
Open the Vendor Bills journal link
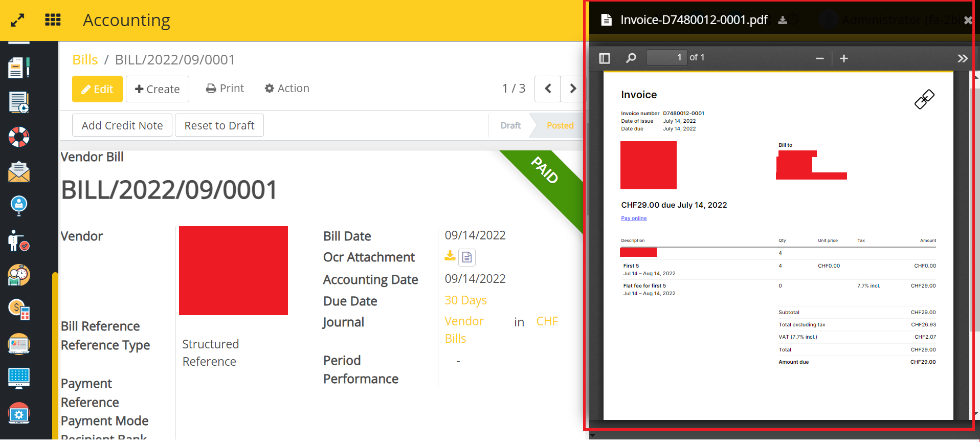pyautogui.click(x=464, y=330)
